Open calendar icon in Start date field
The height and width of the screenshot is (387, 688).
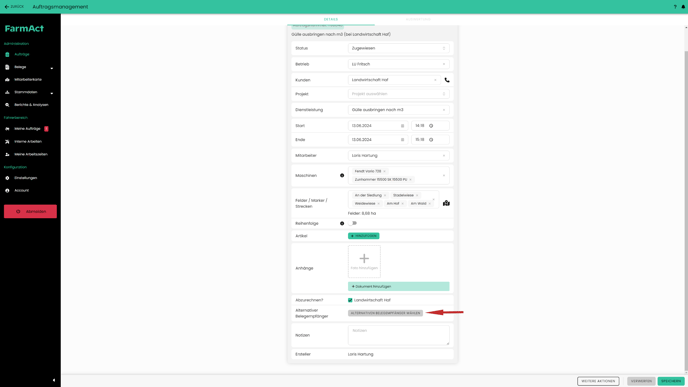[402, 126]
